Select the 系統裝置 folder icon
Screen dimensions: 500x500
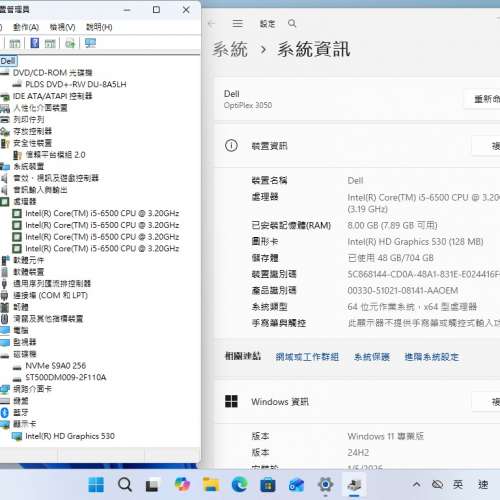[5, 166]
